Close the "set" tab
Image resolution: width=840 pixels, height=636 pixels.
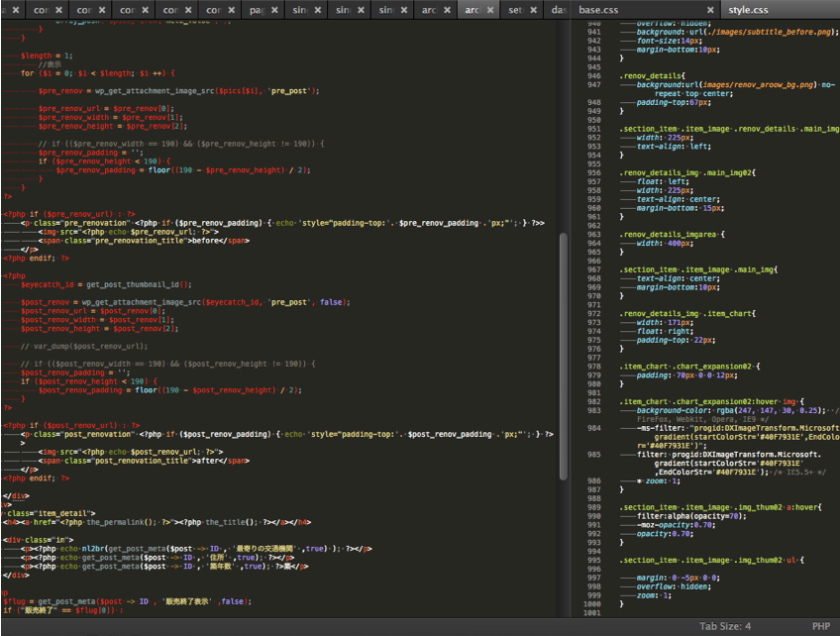[532, 10]
